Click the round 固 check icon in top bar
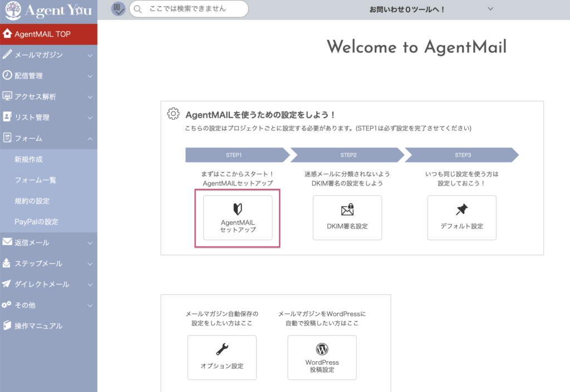This screenshot has height=392, width=570. click(118, 9)
